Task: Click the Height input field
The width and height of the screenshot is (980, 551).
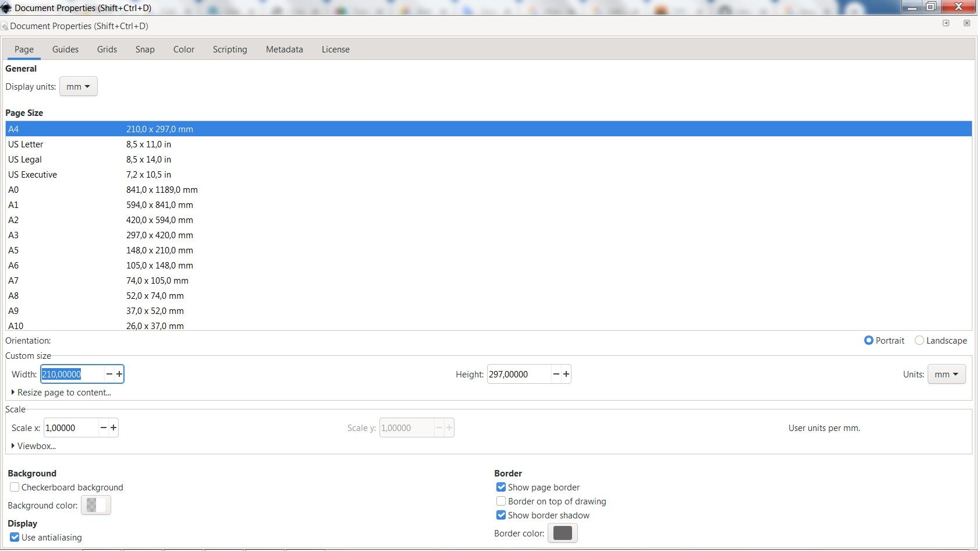Action: [x=519, y=374]
